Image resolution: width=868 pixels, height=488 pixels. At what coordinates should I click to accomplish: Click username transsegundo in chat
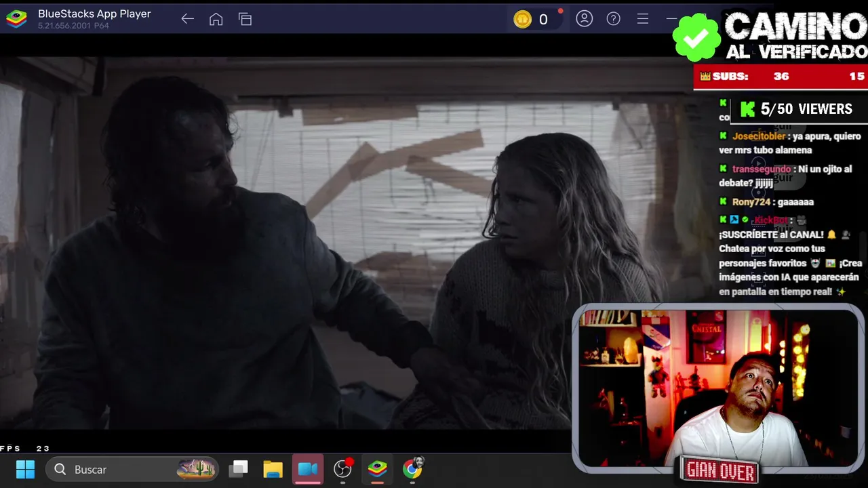click(x=762, y=169)
